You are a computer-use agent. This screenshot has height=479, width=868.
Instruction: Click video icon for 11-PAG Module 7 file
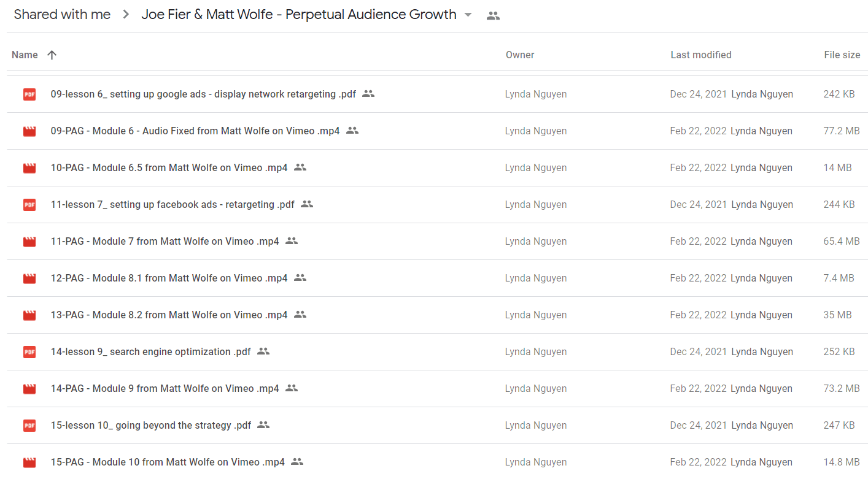[29, 242]
